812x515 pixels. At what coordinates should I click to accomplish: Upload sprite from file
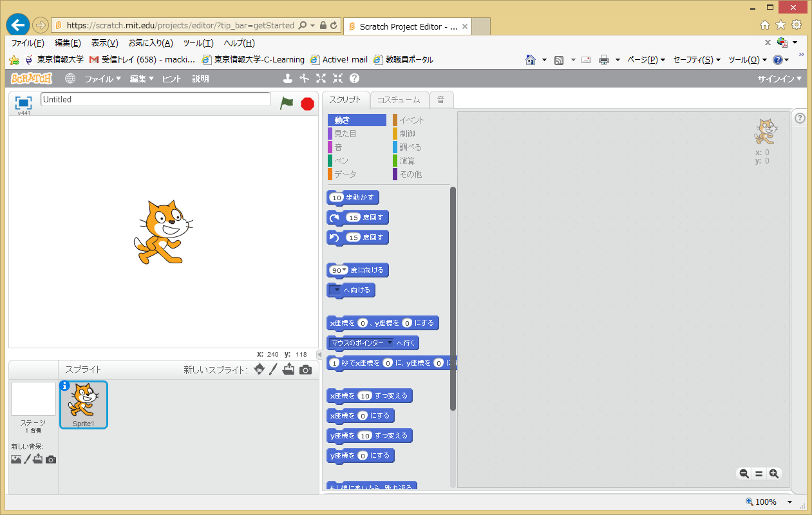288,370
